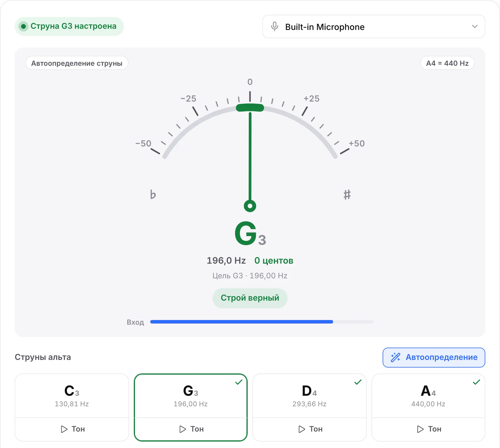Click the magic wand icon

[x=396, y=357]
